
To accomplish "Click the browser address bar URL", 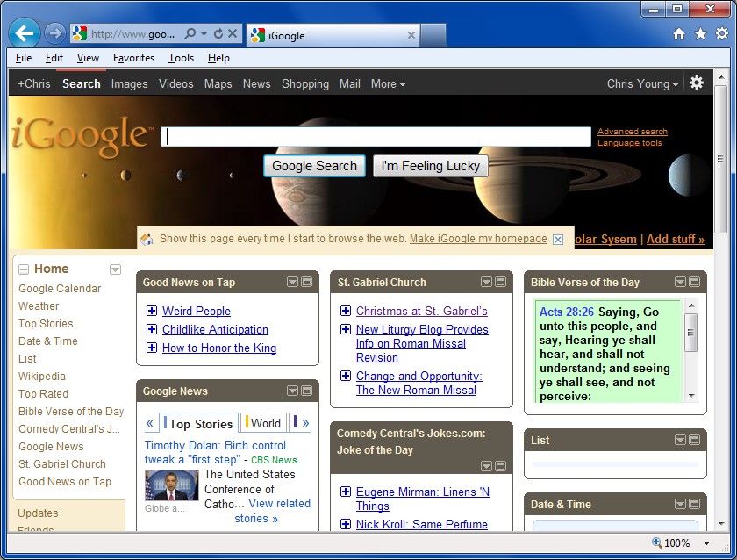I will pos(133,34).
